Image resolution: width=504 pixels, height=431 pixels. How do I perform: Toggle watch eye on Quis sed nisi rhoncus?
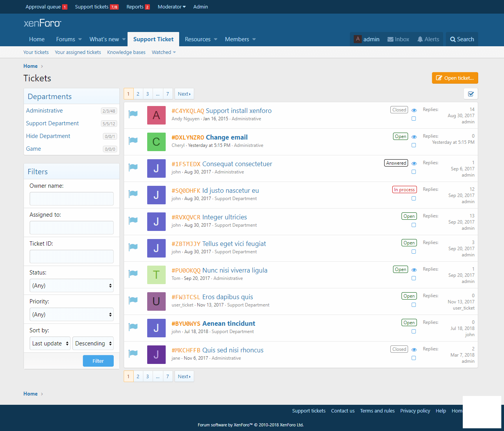tap(414, 350)
